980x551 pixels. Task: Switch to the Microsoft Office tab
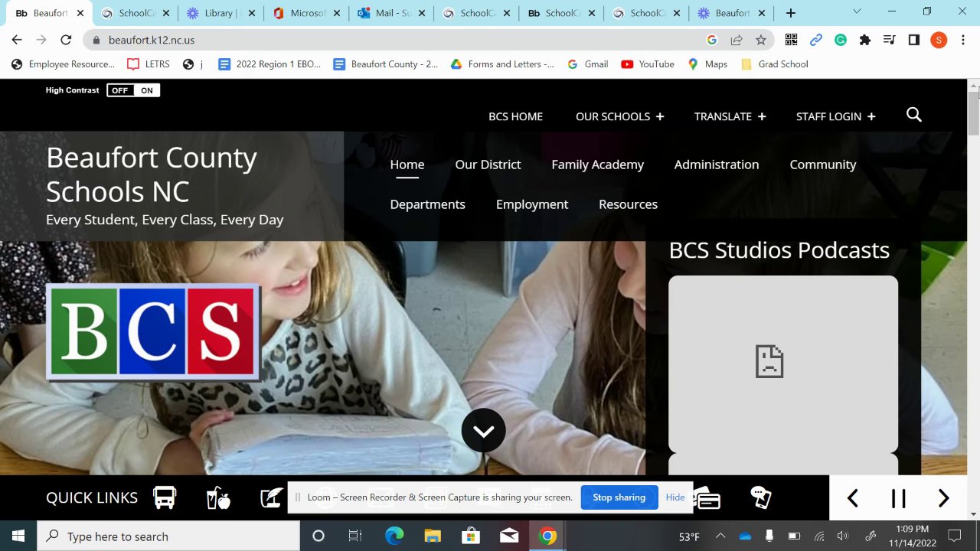click(306, 13)
